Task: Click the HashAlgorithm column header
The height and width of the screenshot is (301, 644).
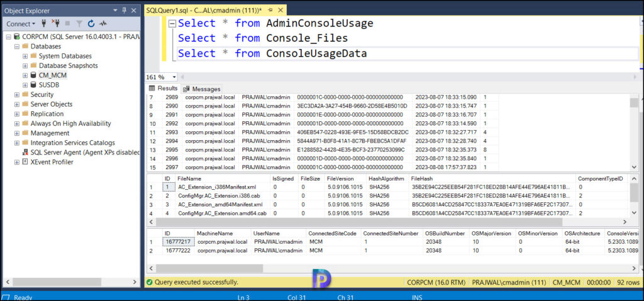Action: [x=387, y=178]
